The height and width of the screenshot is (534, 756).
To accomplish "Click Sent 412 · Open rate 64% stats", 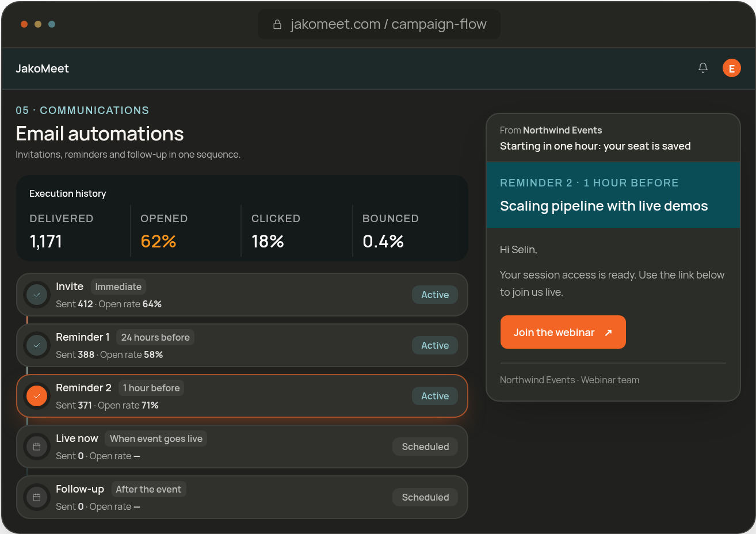I will (x=109, y=304).
